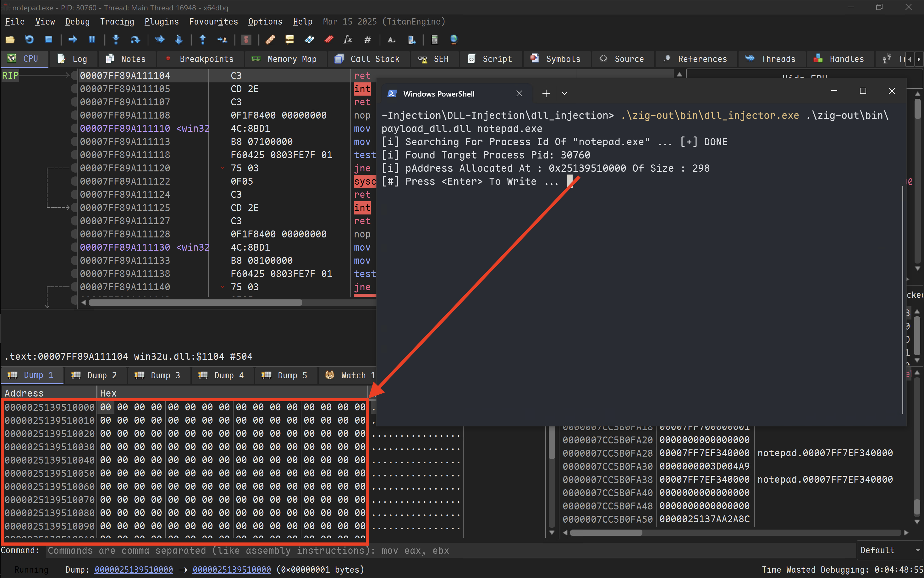Image resolution: width=924 pixels, height=578 pixels.
Task: Click the Trace over dotted down arrow icon
Action: pyautogui.click(x=179, y=39)
